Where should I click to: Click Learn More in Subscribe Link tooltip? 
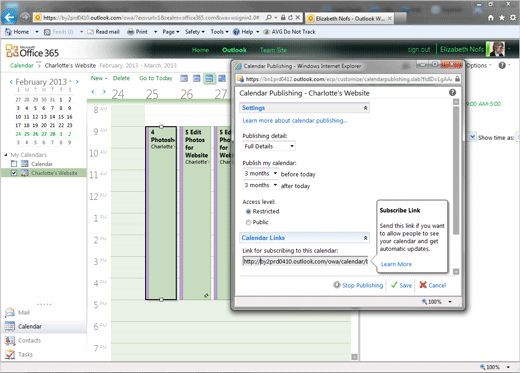tap(396, 264)
